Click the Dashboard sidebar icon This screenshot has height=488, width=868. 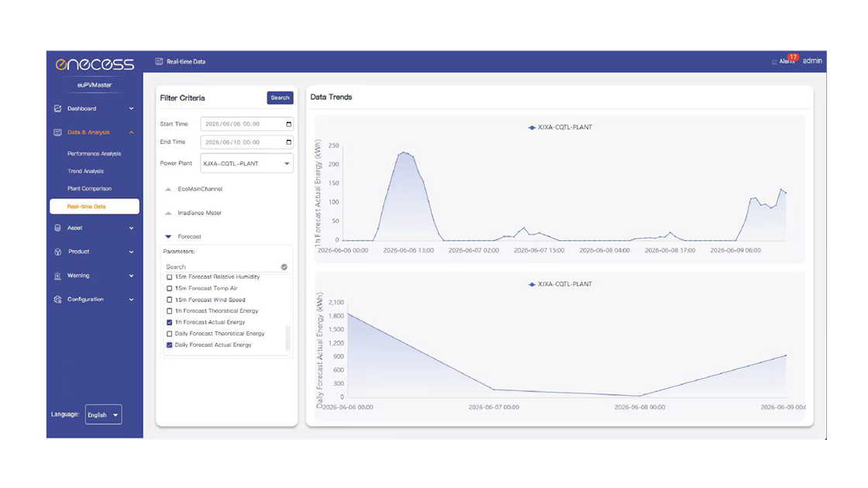click(x=57, y=108)
